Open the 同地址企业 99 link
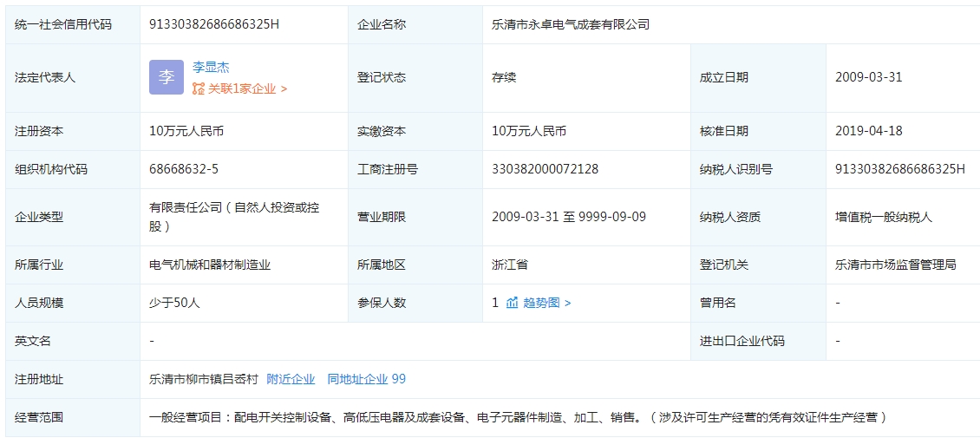 366,379
